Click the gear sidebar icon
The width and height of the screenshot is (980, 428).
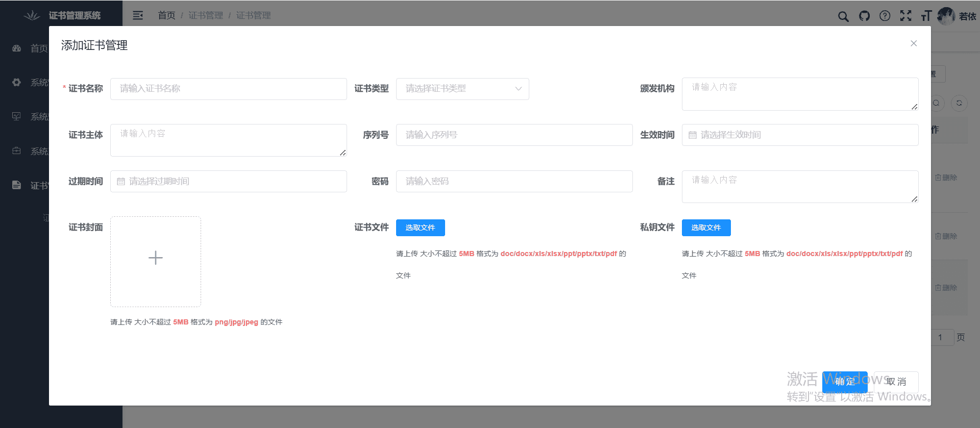pyautogui.click(x=16, y=82)
